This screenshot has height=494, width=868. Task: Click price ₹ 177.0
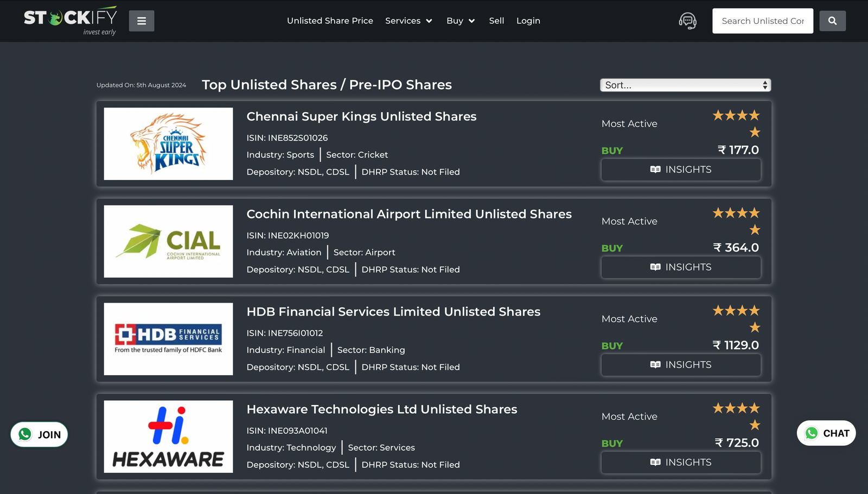coord(738,150)
